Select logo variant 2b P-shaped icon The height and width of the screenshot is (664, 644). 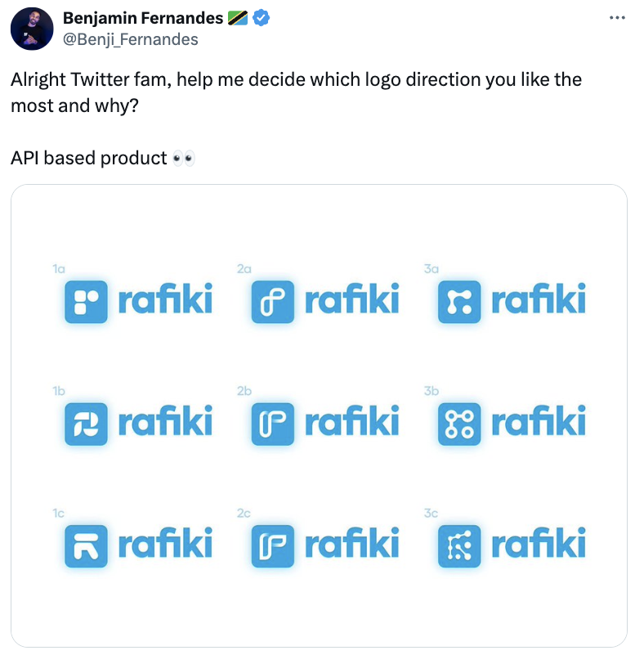tap(272, 423)
